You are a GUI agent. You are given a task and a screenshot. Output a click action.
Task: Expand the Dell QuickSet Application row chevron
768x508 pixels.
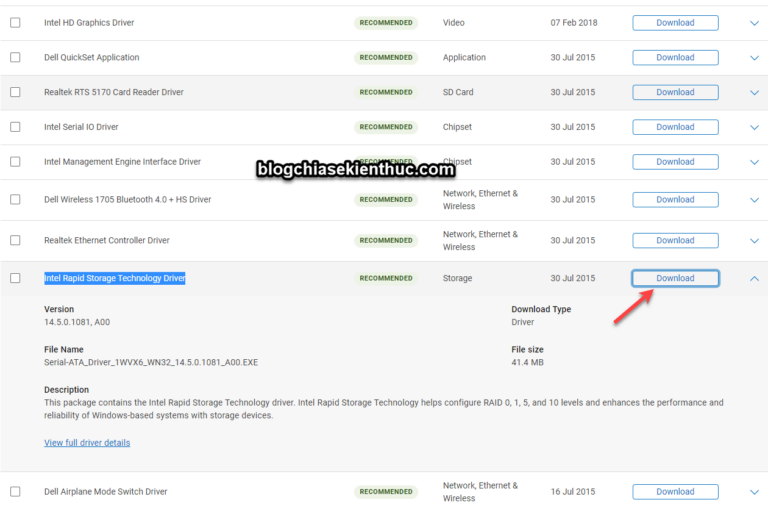(x=754, y=58)
